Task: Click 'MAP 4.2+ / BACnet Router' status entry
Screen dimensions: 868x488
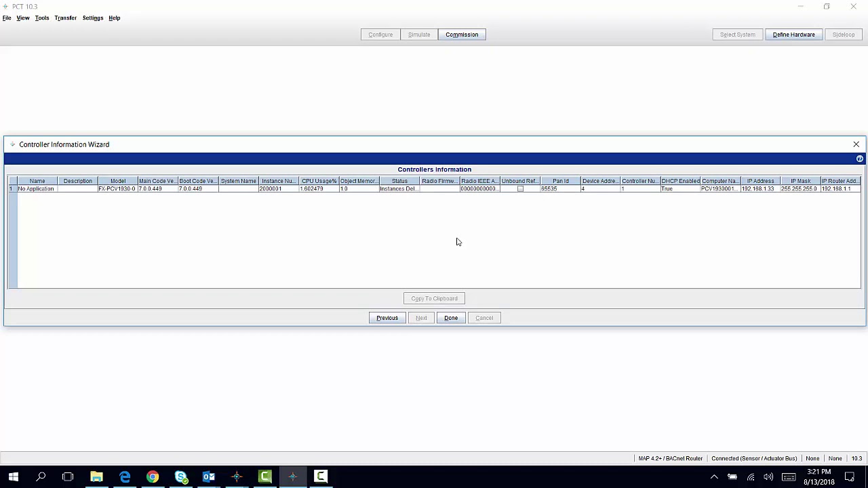Action: coord(670,458)
